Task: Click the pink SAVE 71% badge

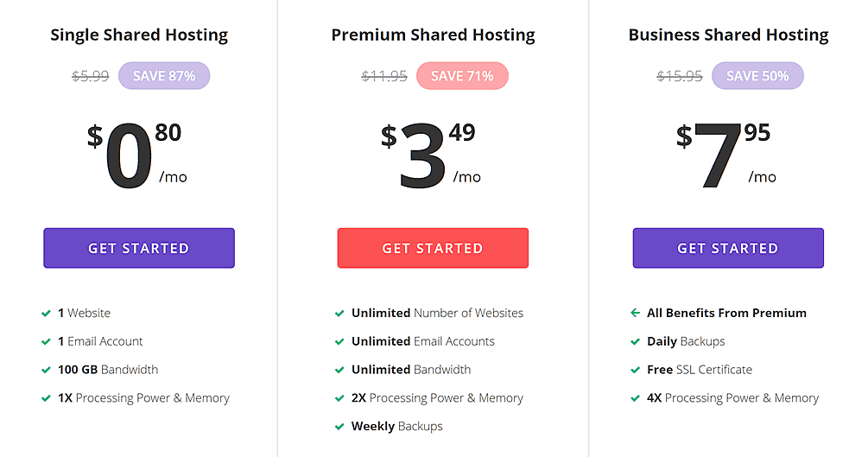Action: [x=462, y=76]
